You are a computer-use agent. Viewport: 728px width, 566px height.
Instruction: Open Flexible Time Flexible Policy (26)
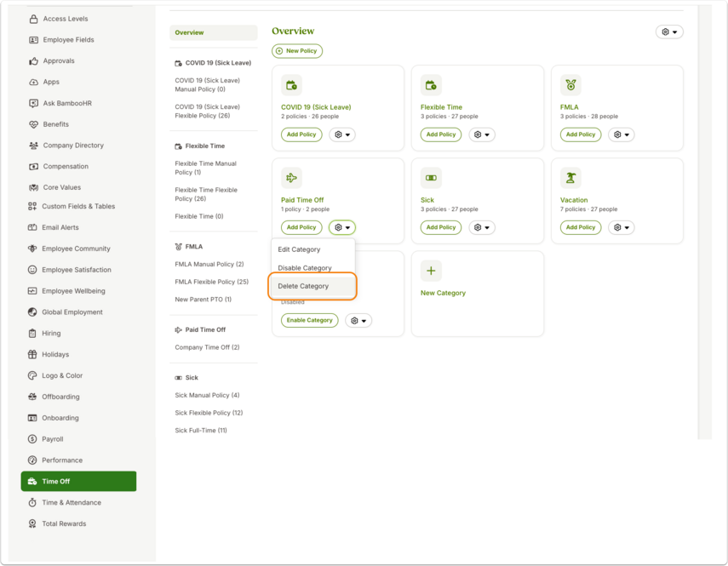[206, 194]
